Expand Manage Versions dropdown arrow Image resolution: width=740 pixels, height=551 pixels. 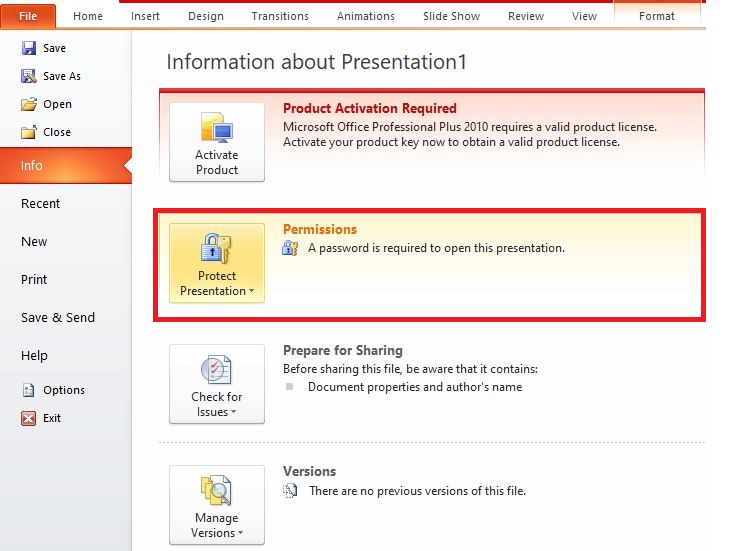click(x=241, y=533)
